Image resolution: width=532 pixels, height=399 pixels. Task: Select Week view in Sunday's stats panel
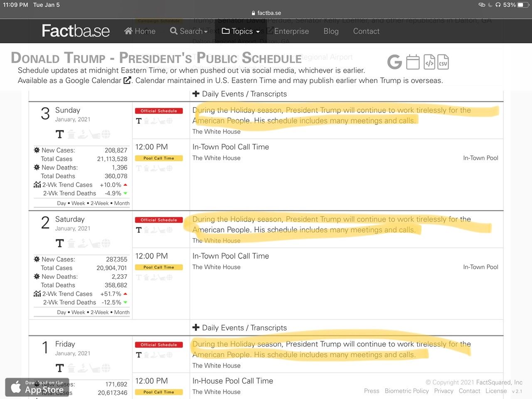(78, 203)
